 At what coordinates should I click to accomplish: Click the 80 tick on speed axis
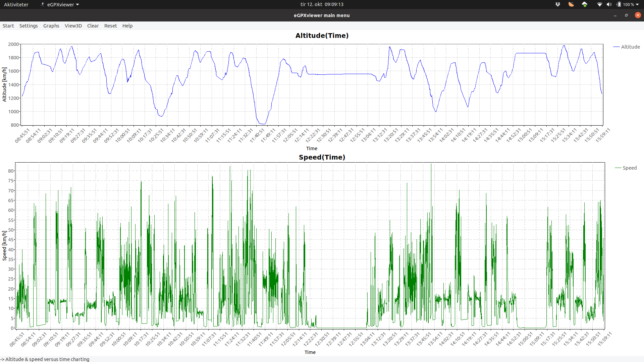11,171
